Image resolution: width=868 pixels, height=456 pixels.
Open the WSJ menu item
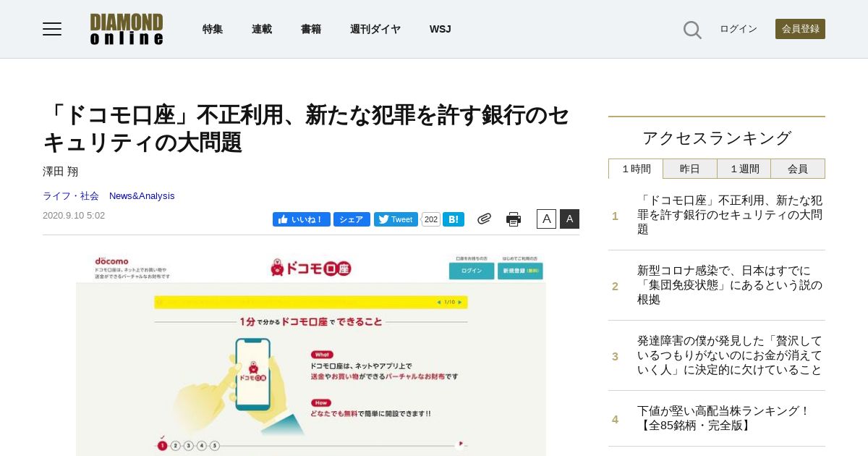tap(440, 29)
